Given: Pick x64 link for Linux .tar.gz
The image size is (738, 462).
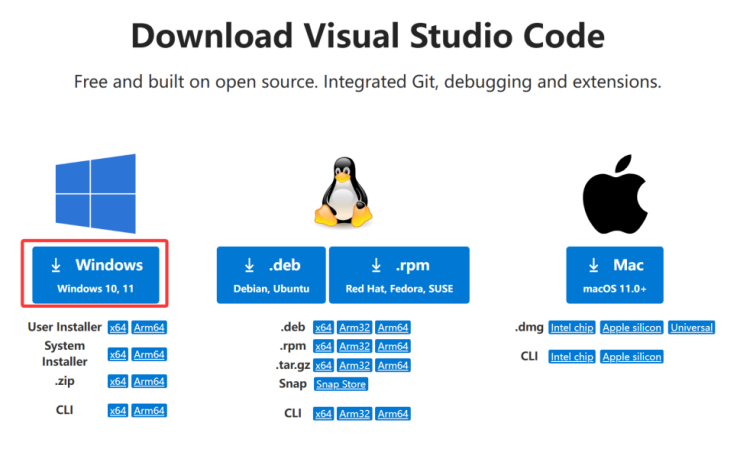Looking at the screenshot, I should 323,365.
